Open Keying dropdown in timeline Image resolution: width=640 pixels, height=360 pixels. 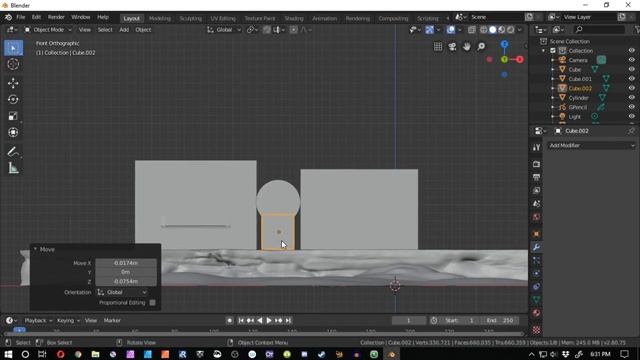[x=68, y=320]
